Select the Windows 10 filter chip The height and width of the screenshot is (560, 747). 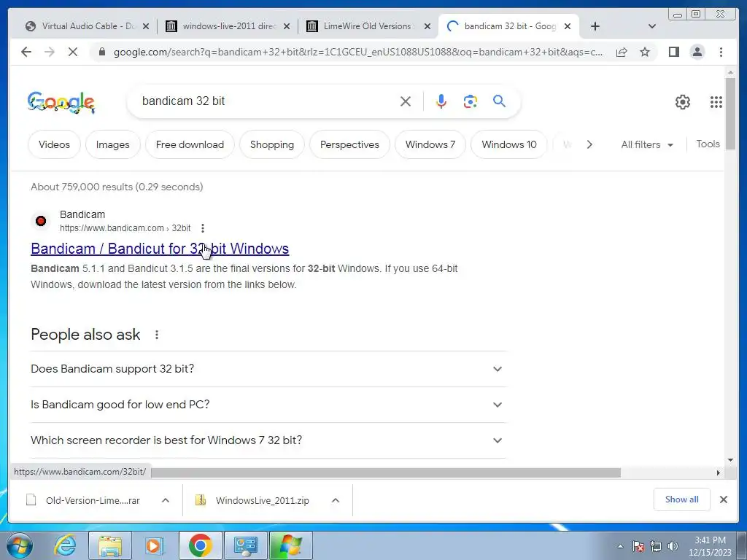point(508,144)
